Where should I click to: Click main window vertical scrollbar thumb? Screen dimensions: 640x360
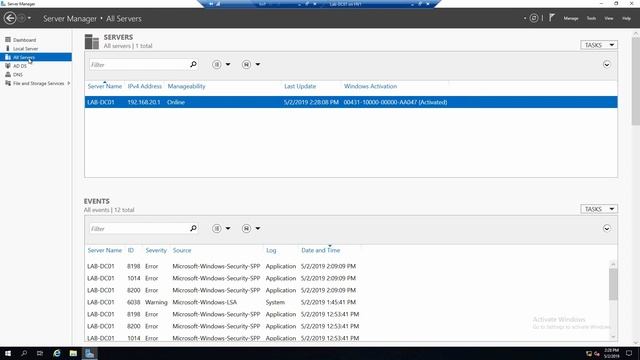pos(636,82)
